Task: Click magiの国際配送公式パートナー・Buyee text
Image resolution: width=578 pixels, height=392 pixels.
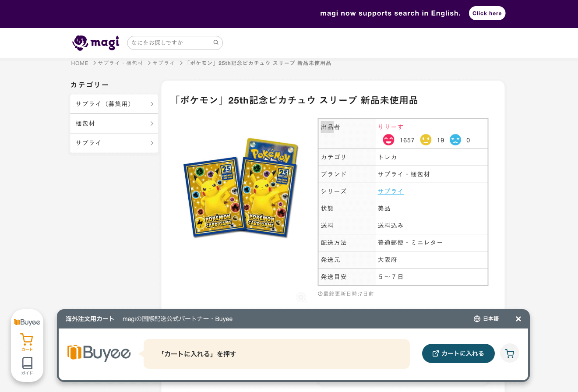Action: (178, 319)
